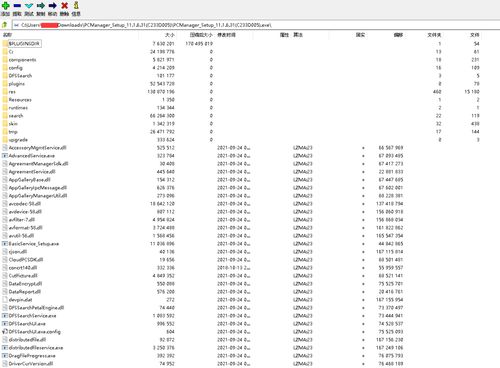The image size is (500, 368).
Task: Click the blue minus Extract icon
Action: 17,6
